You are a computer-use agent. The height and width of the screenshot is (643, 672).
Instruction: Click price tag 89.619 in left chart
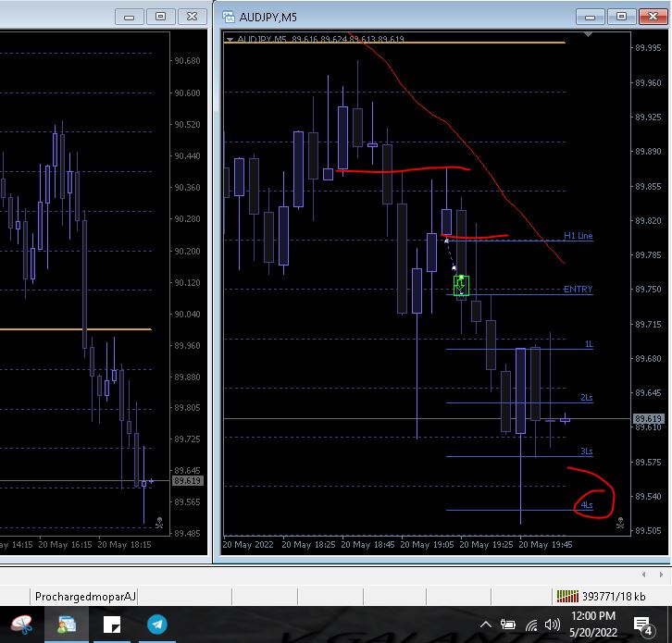pyautogui.click(x=187, y=481)
